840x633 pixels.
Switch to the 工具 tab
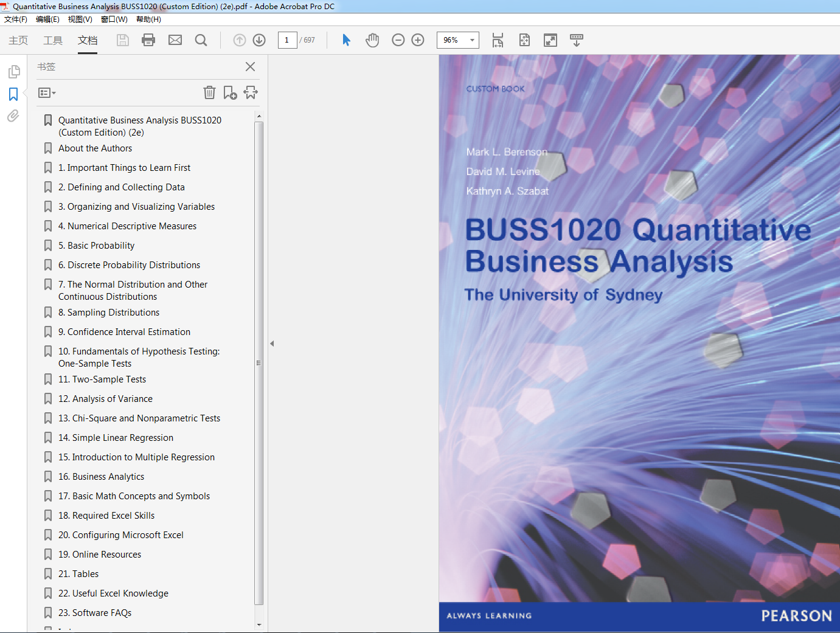click(53, 40)
